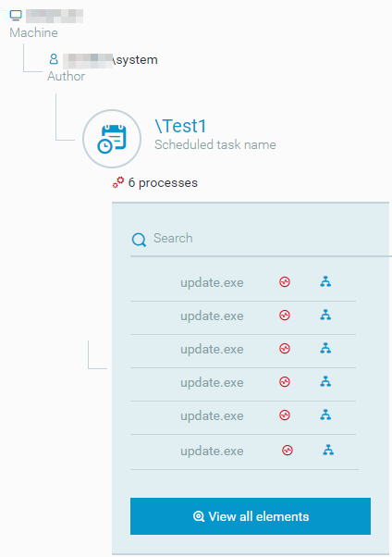Select the first update.exe process row

(243, 282)
